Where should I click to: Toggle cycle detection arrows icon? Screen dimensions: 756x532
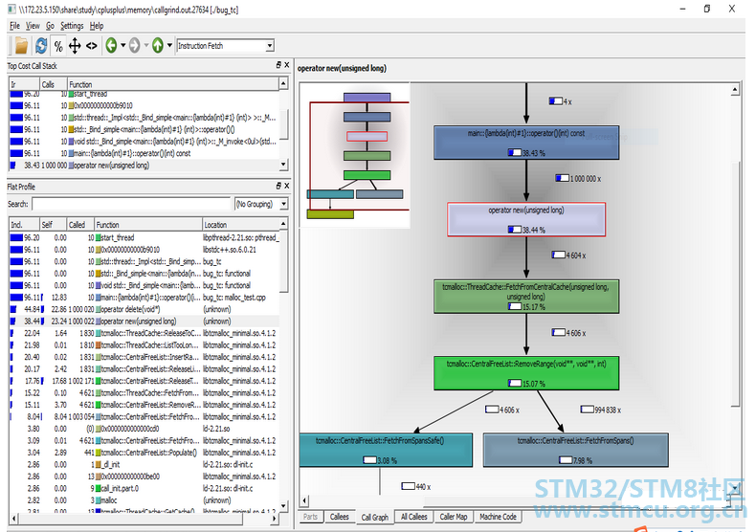(x=75, y=46)
